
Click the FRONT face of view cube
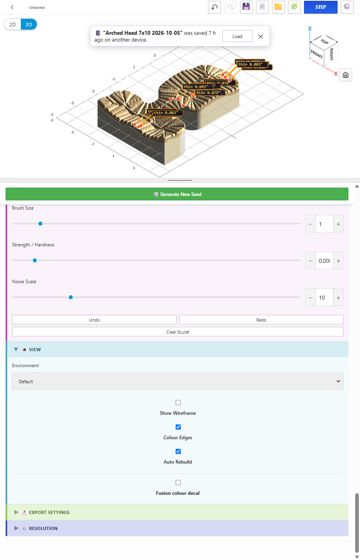click(x=316, y=55)
